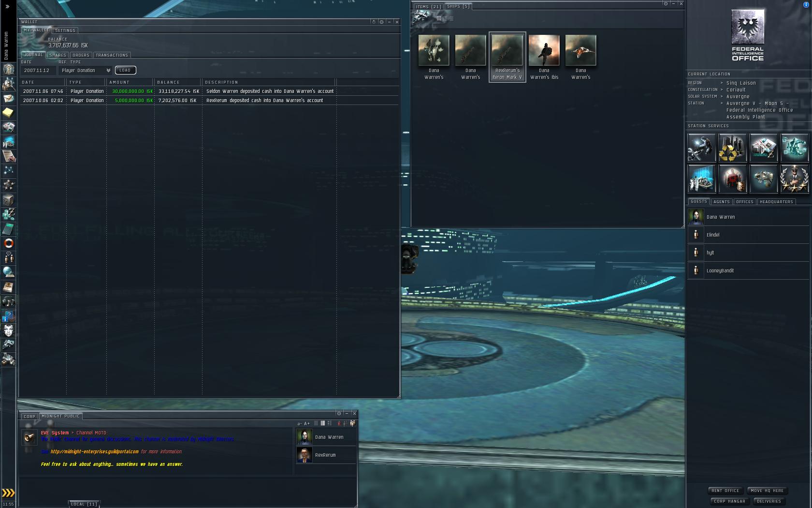812x508 pixels.
Task: Click the blue info icon at top right
Action: click(x=806, y=5)
